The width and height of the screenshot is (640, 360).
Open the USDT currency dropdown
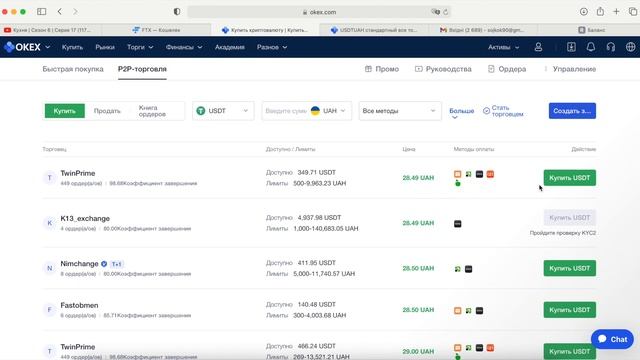[223, 111]
